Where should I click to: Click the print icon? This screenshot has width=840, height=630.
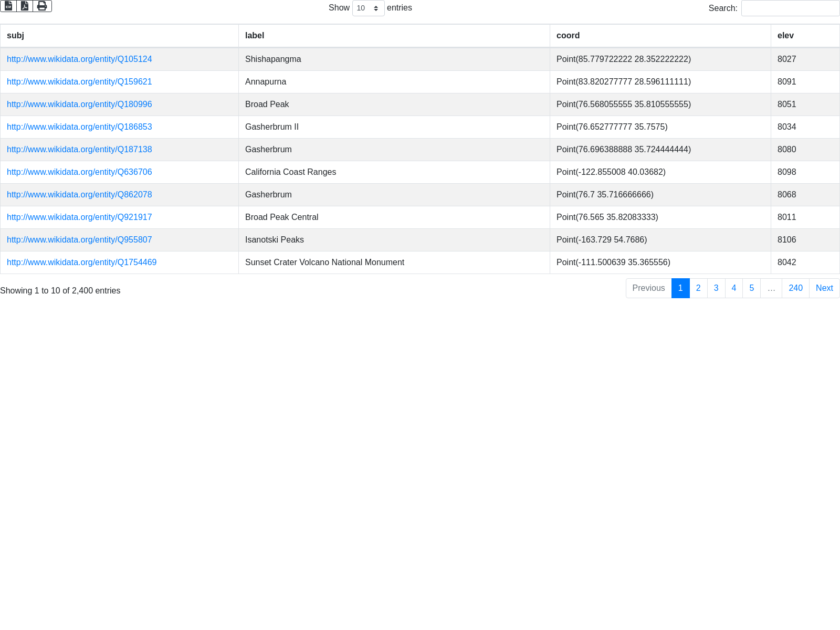pos(42,6)
